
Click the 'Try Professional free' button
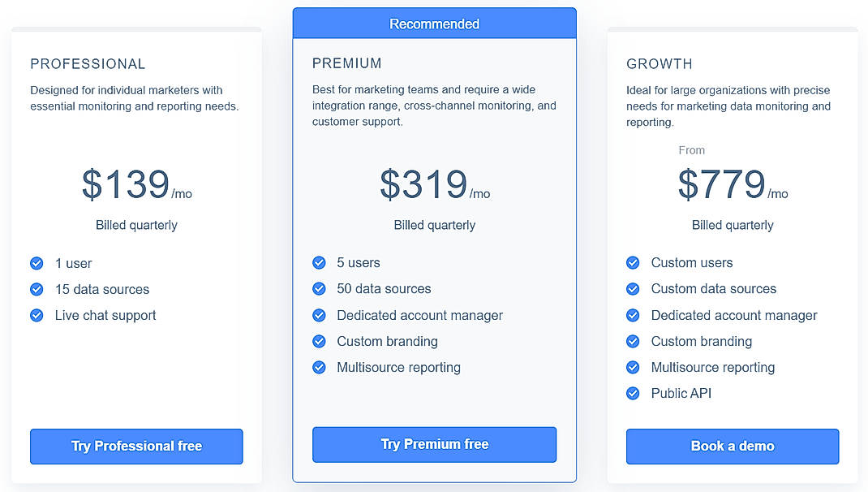pos(135,447)
